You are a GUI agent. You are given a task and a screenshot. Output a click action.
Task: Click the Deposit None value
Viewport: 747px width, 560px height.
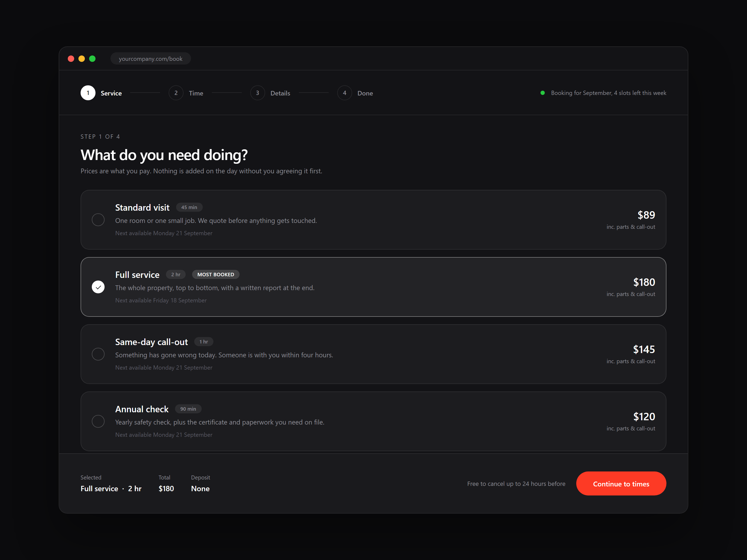[x=200, y=489]
